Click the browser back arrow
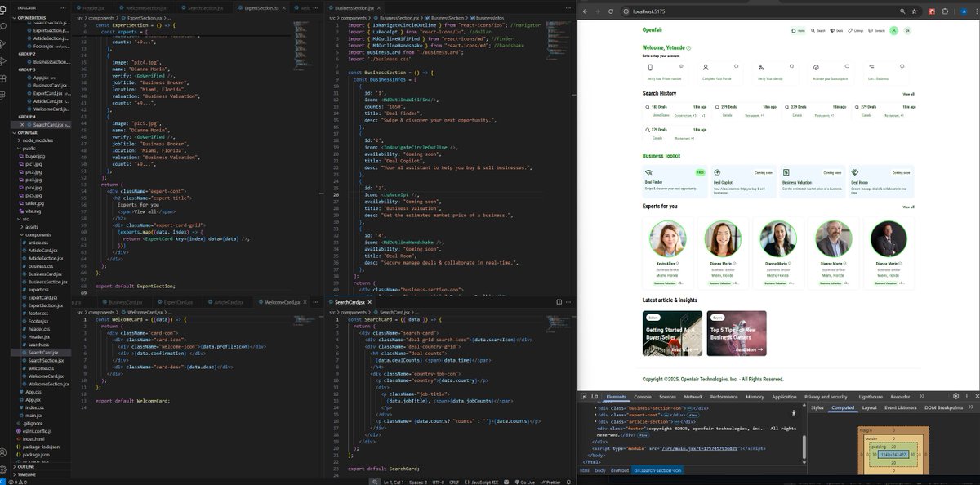This screenshot has height=485, width=980. coord(585,11)
